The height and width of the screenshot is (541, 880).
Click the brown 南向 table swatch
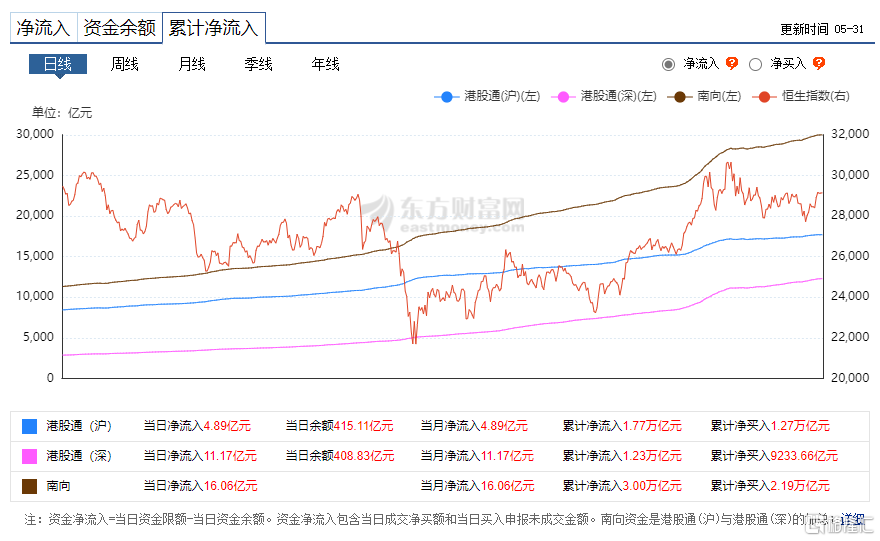pyautogui.click(x=29, y=486)
